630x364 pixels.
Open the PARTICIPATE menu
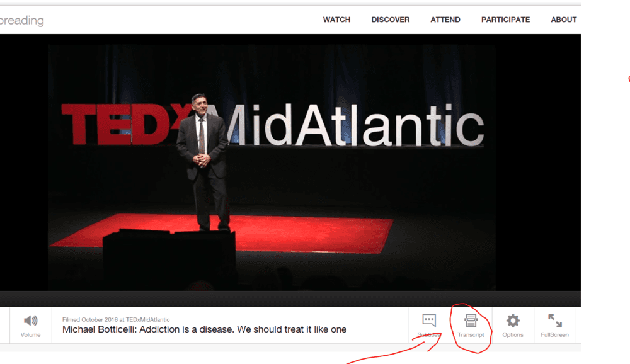[x=505, y=20]
